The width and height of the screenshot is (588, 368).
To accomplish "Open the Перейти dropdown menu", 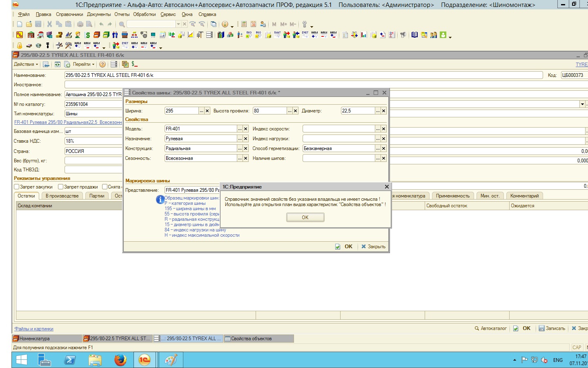I will coord(83,64).
